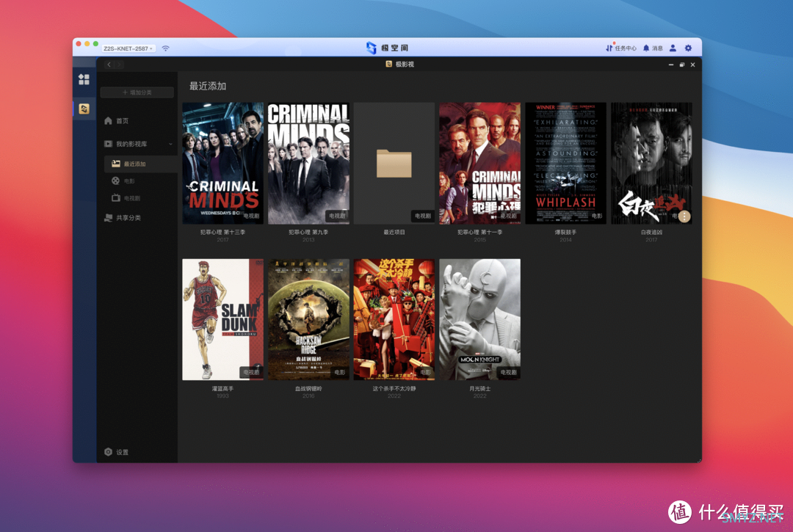
Task: Collapse the 我的影视库 section chevron
Action: [170, 144]
